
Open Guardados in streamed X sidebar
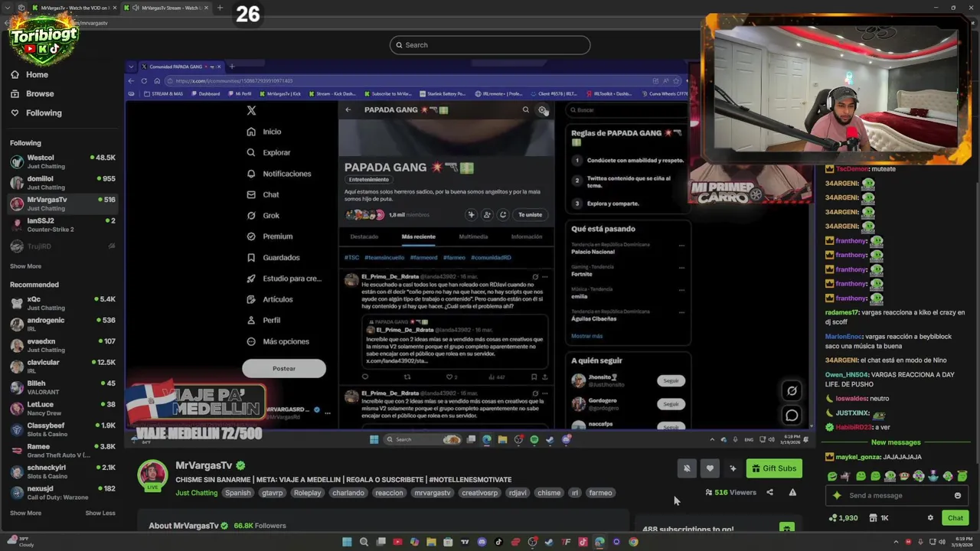[273, 258]
